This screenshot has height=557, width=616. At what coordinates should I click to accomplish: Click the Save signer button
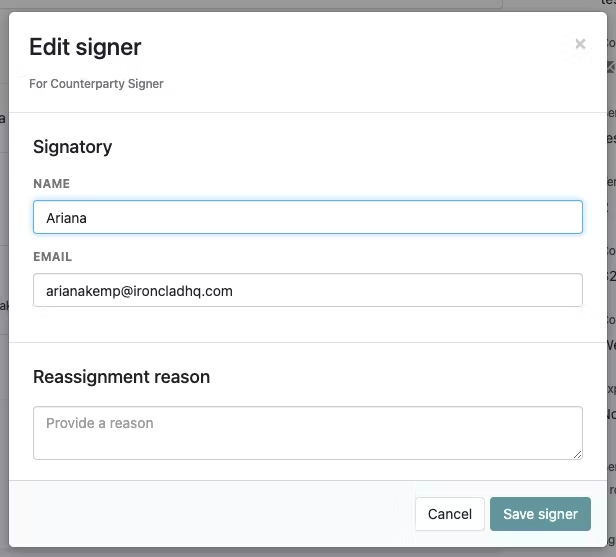540,514
